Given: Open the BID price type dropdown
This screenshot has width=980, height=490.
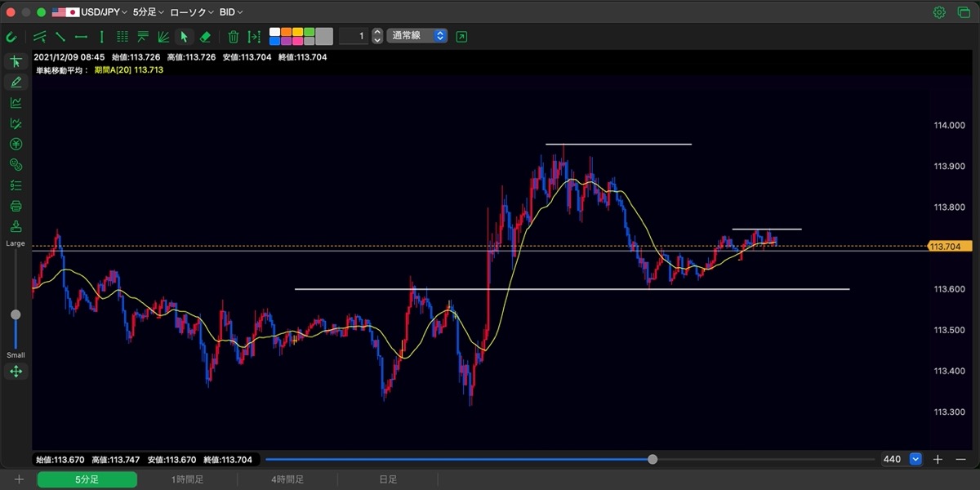Looking at the screenshot, I should 231,12.
